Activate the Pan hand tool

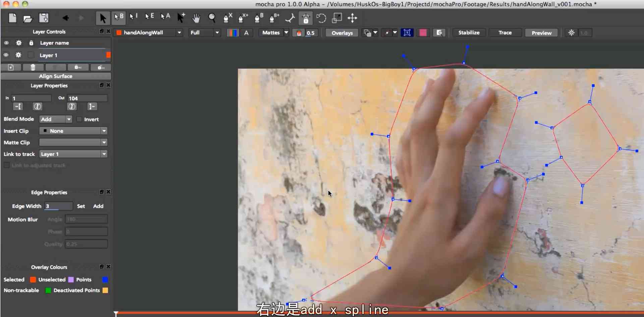click(x=196, y=18)
